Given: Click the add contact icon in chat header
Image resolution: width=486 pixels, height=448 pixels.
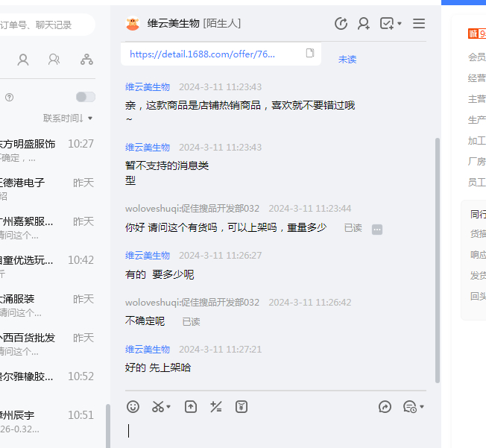Looking at the screenshot, I should pyautogui.click(x=364, y=23).
